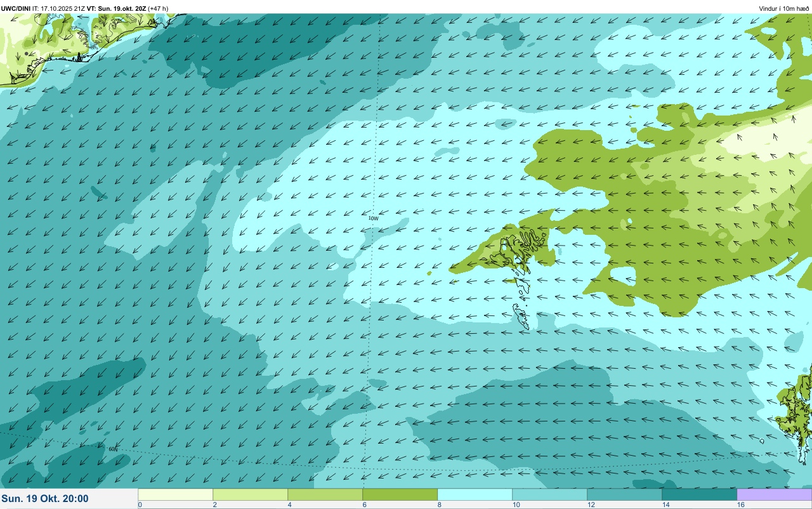
Task: Click the "Sun. 19 Okt. 20:00" date label
Action: [x=45, y=499]
